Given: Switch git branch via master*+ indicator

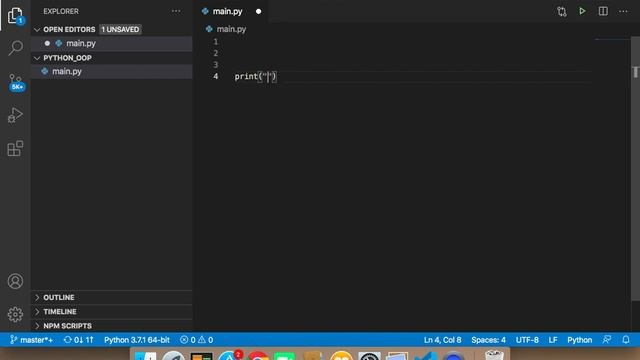Looking at the screenshot, I should (31, 340).
